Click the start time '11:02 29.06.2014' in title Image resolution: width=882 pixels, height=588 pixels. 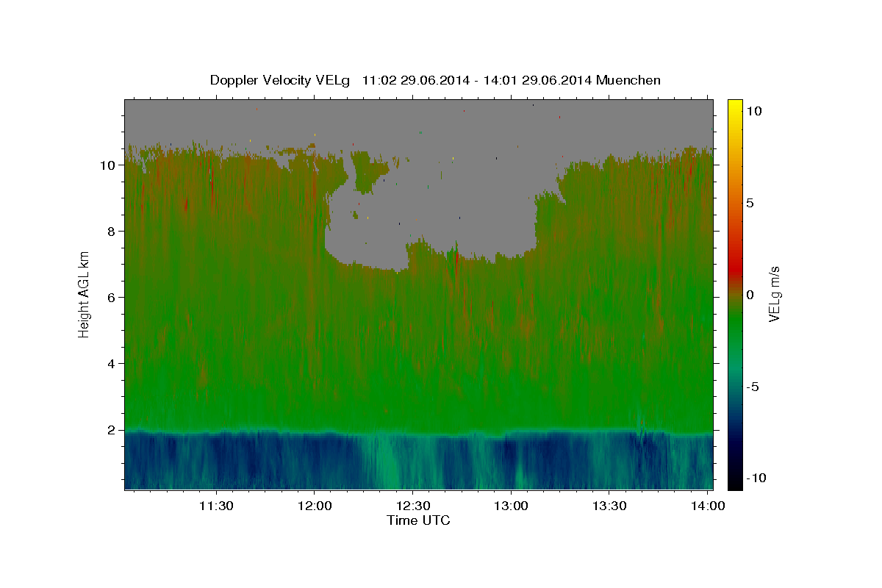[x=417, y=80]
